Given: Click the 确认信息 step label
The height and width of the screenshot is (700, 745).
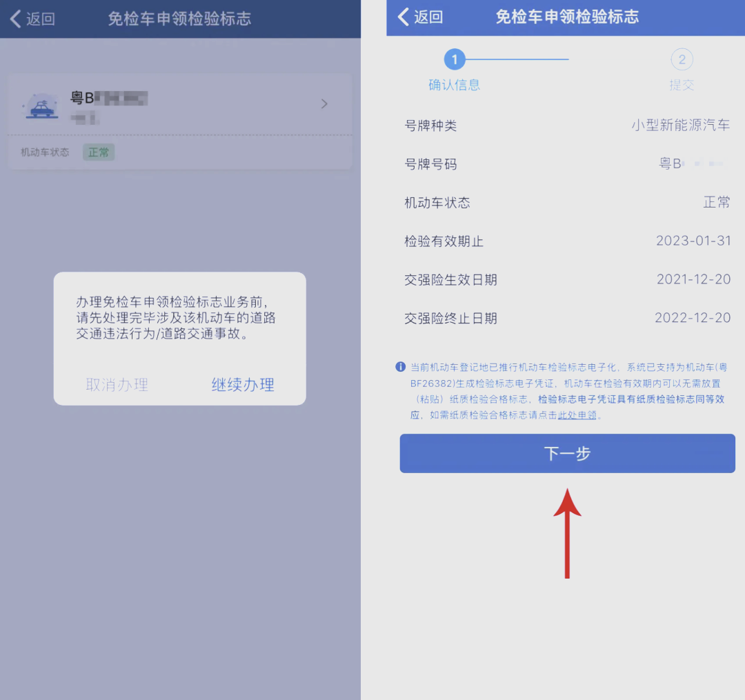Looking at the screenshot, I should pyautogui.click(x=454, y=85).
